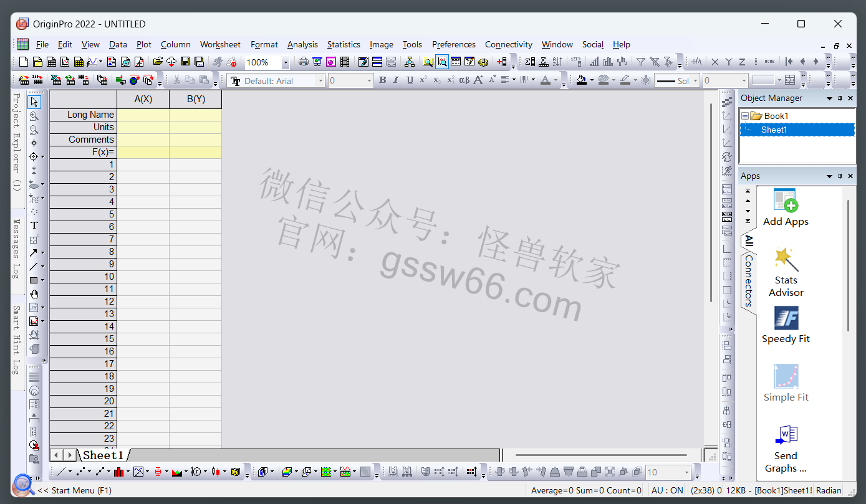The height and width of the screenshot is (504, 866).
Task: Select the Zoom-in magnifier tool
Action: 34,116
